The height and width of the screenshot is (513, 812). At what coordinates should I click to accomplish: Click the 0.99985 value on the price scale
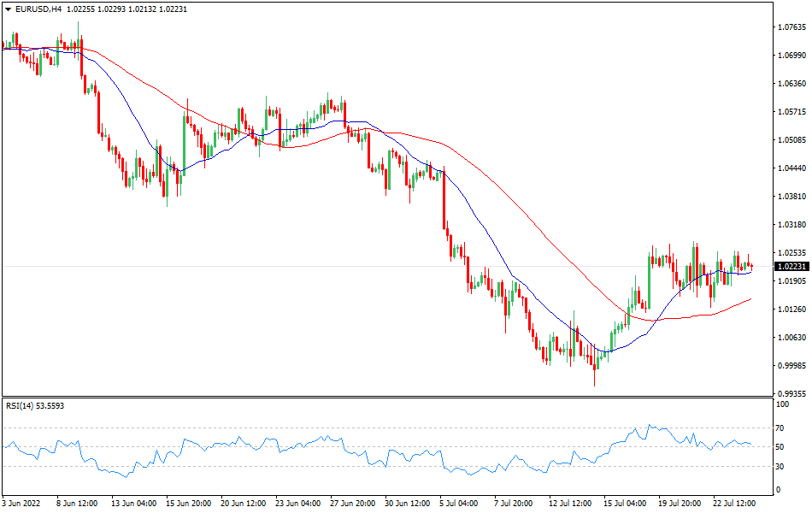pyautogui.click(x=791, y=366)
